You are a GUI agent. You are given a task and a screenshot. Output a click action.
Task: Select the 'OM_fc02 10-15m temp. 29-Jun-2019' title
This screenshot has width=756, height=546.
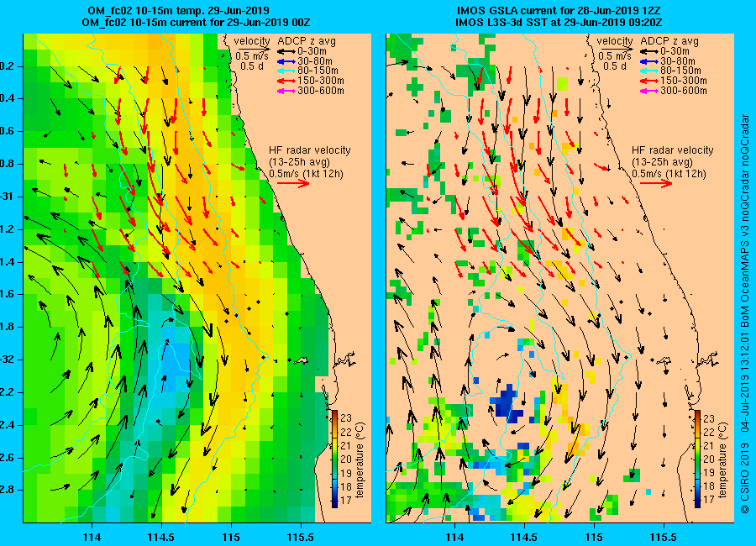tap(178, 11)
